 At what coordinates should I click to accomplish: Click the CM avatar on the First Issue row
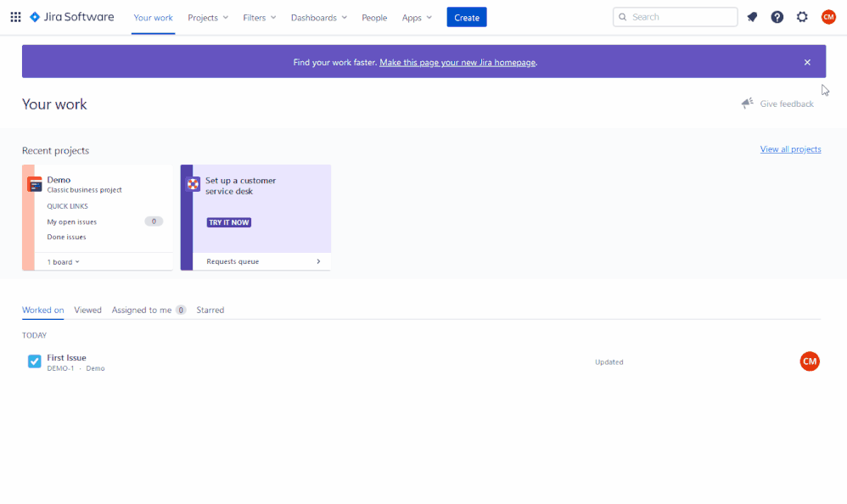pos(809,361)
